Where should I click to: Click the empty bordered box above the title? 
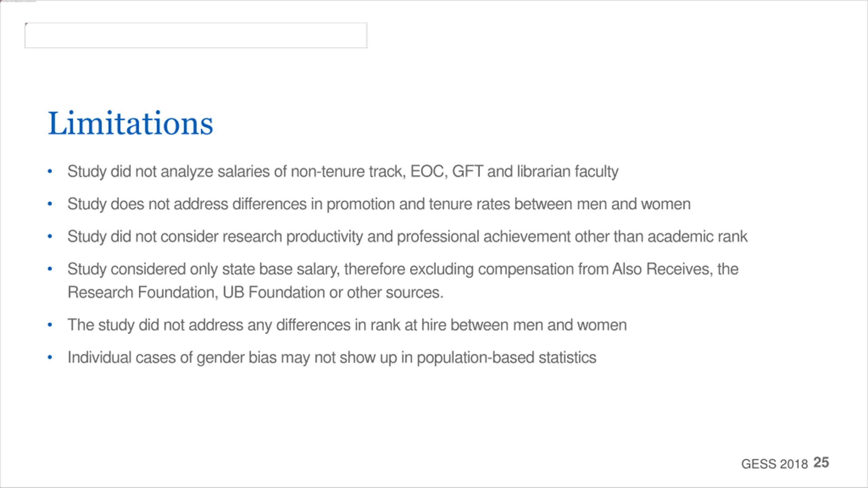click(x=196, y=35)
